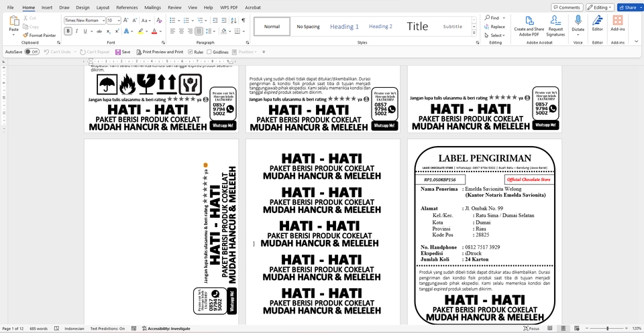This screenshot has height=333, width=644.
Task: Click the Indonesian language indicator
Action: [74, 328]
